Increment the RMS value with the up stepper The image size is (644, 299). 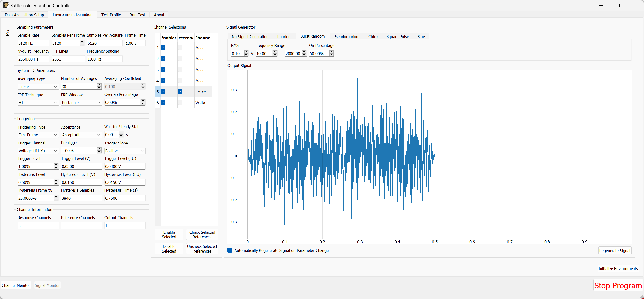246,52
